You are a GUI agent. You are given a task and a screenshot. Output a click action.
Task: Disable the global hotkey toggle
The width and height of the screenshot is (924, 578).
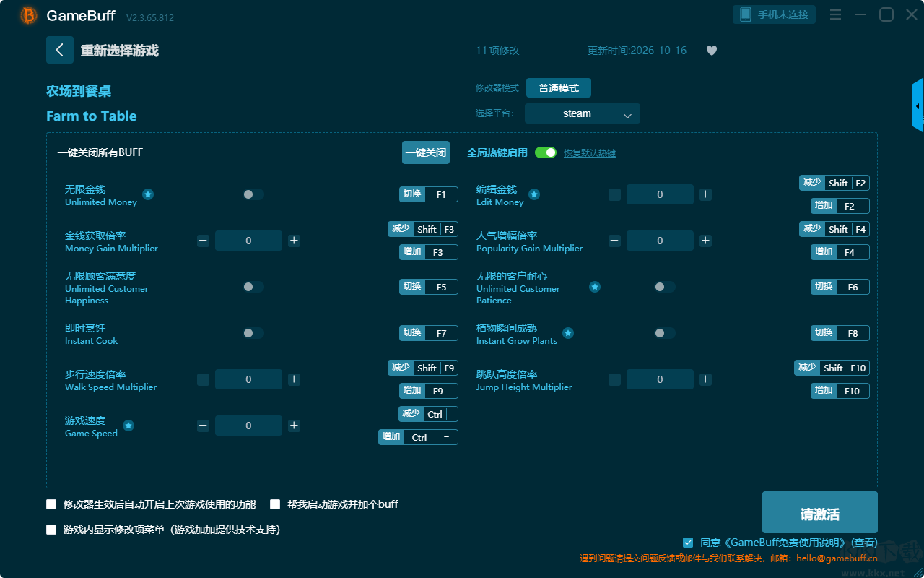tap(546, 152)
